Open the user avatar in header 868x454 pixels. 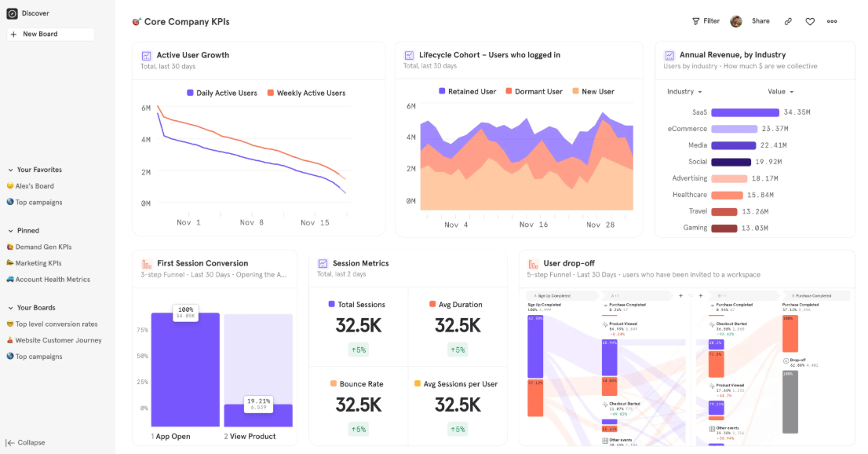click(x=735, y=21)
